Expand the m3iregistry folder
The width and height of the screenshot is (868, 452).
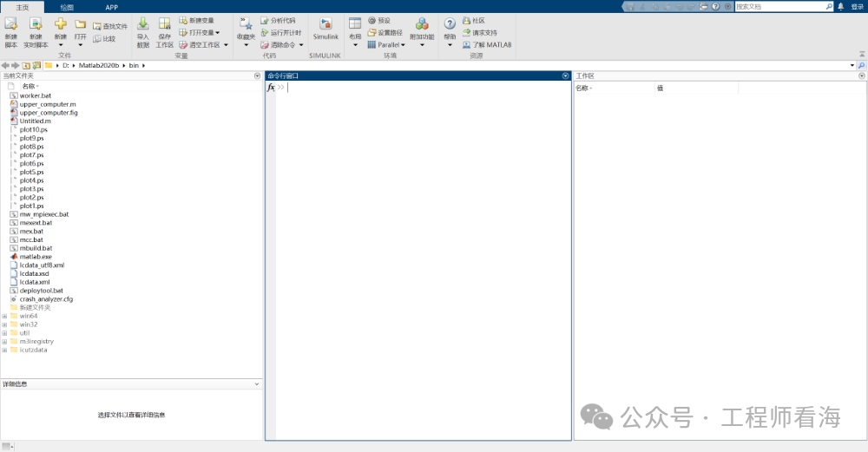click(x=4, y=342)
